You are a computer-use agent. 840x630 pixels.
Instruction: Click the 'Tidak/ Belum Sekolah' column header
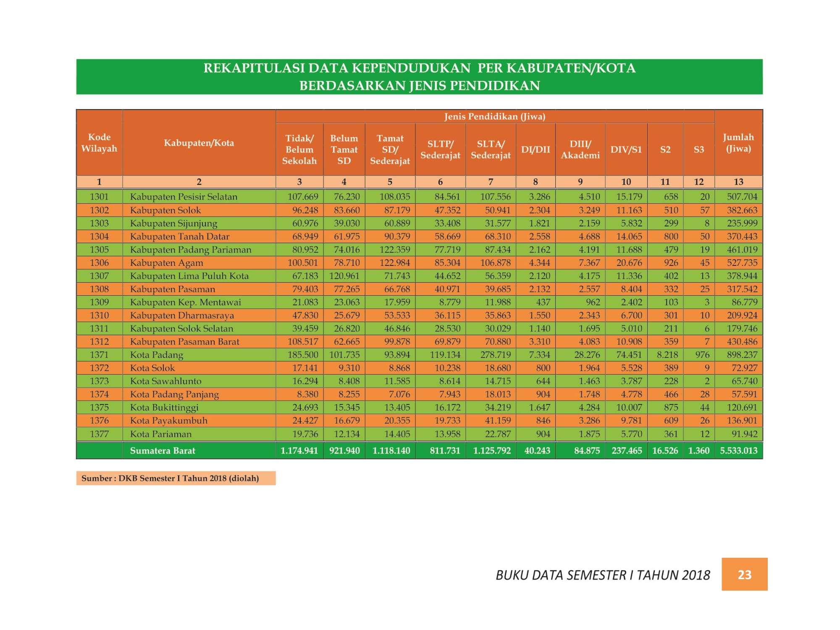point(299,150)
